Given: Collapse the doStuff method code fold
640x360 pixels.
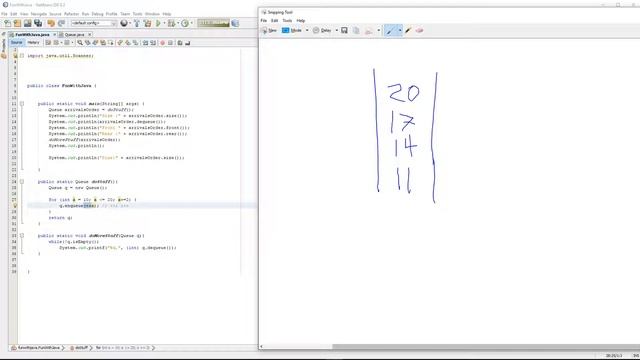Looking at the screenshot, I should tap(22, 182).
